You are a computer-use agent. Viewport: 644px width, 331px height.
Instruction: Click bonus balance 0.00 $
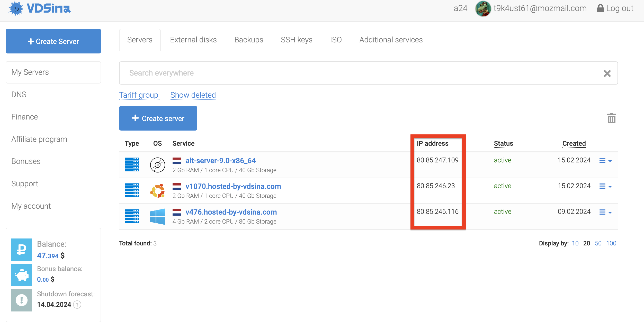coord(46,279)
